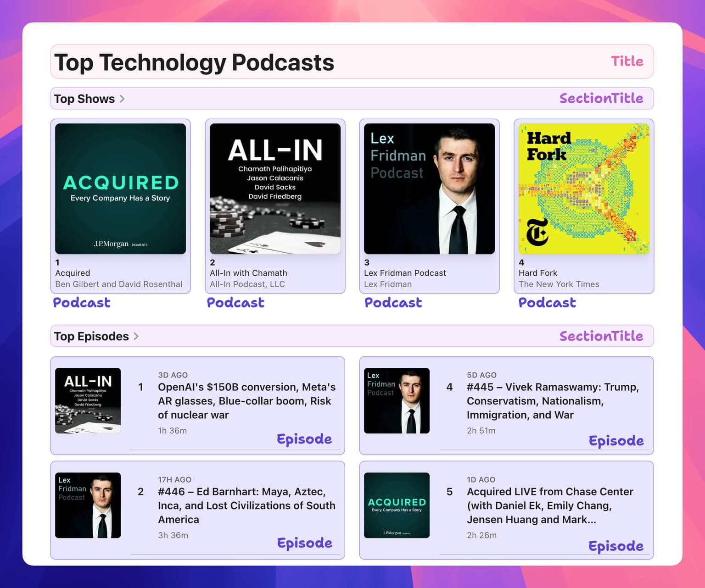The height and width of the screenshot is (588, 705).
Task: Open the Acquired thumbnail for the Chase Center episode
Action: tap(397, 505)
